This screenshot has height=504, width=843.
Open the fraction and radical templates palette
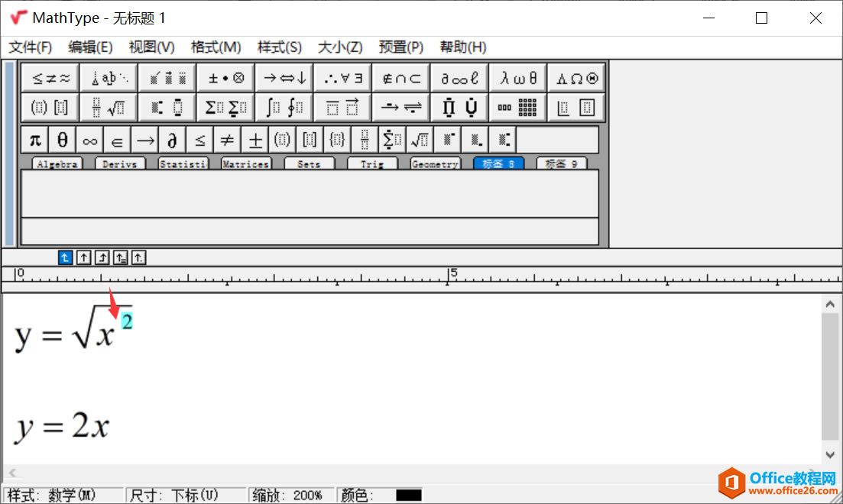pos(108,106)
